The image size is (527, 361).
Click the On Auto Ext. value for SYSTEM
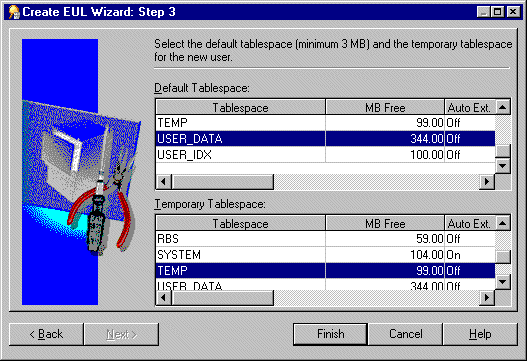click(x=453, y=255)
